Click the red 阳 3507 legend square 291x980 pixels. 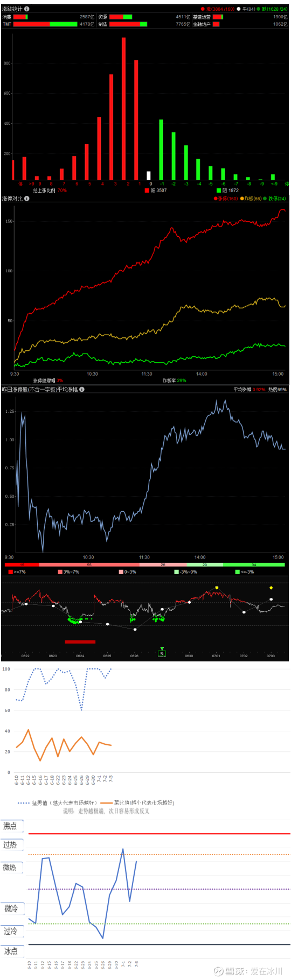[147, 191]
